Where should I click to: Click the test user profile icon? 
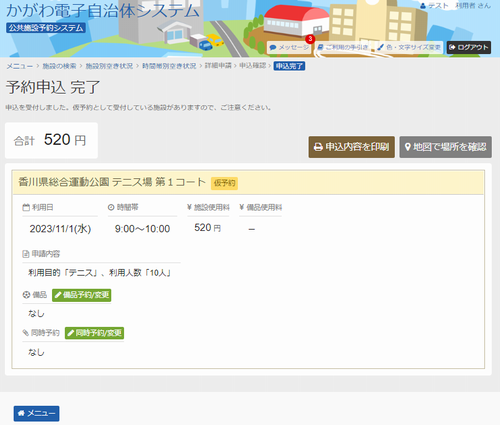pos(423,6)
